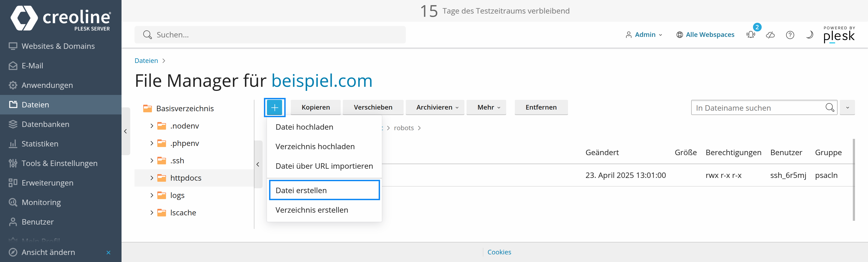Image resolution: width=868 pixels, height=262 pixels.
Task: Open Benutzer in sidebar
Action: tap(61, 222)
